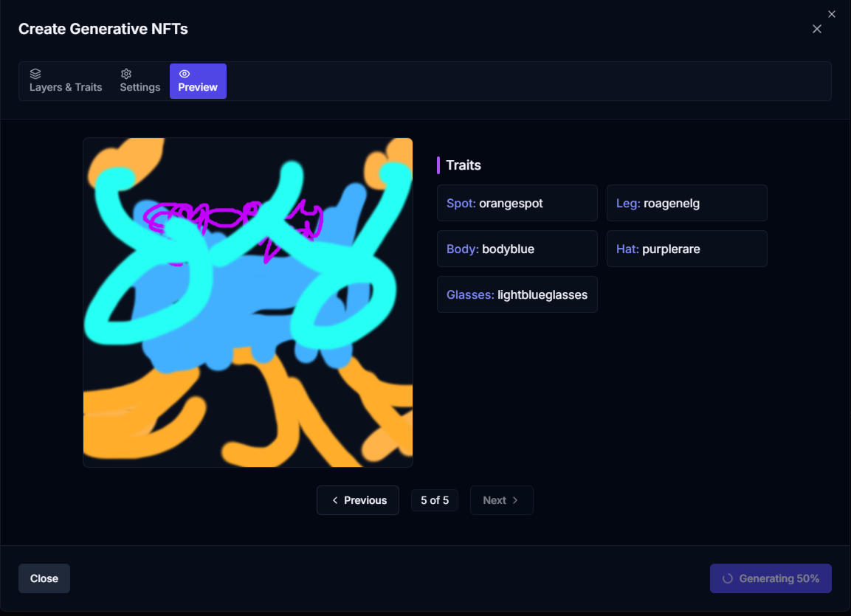Click the Glasses: lightblueglasses trait card
Viewport: 851px width, 616px height.
pos(517,294)
